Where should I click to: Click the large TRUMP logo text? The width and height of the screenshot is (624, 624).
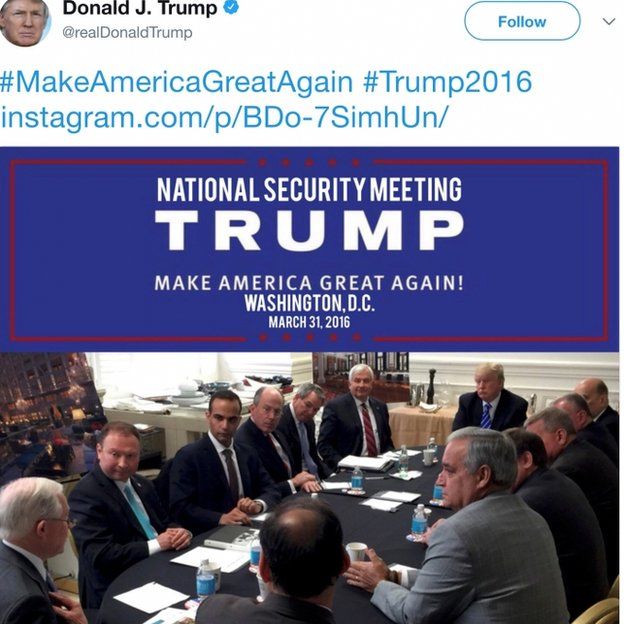pyautogui.click(x=309, y=231)
